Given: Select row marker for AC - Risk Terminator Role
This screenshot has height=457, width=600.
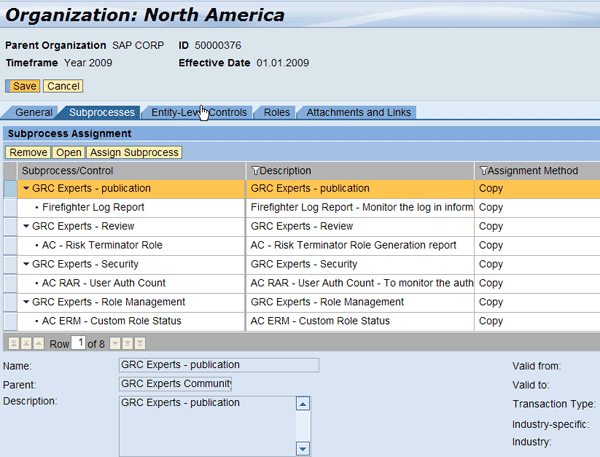Looking at the screenshot, I should click(x=10, y=246).
